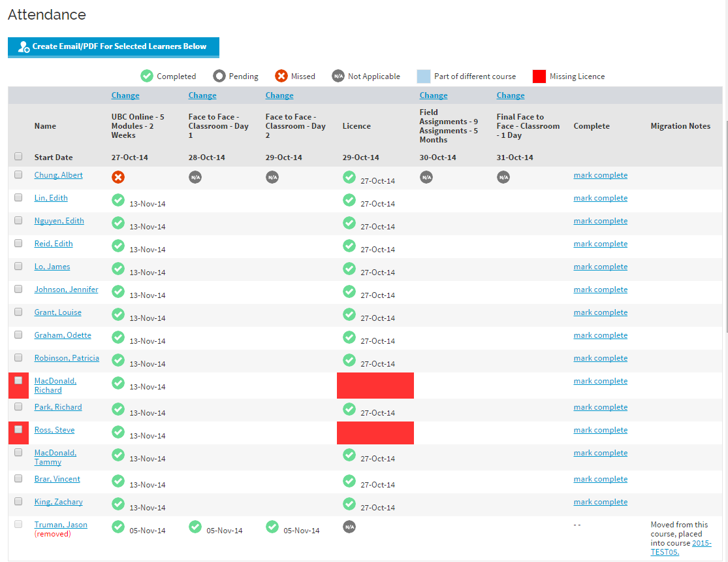
Task: Click Truman, Jason's Face to Face Day 2 checkmark
Action: pos(272,527)
